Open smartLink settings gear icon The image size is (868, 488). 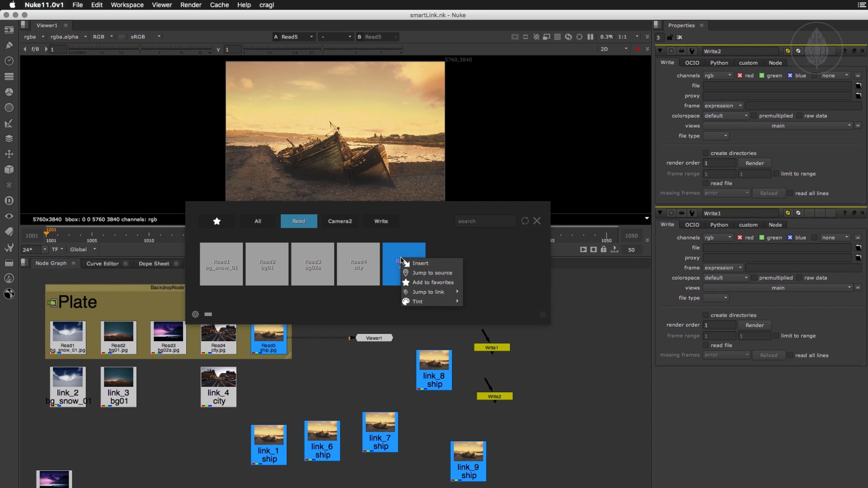tap(195, 314)
